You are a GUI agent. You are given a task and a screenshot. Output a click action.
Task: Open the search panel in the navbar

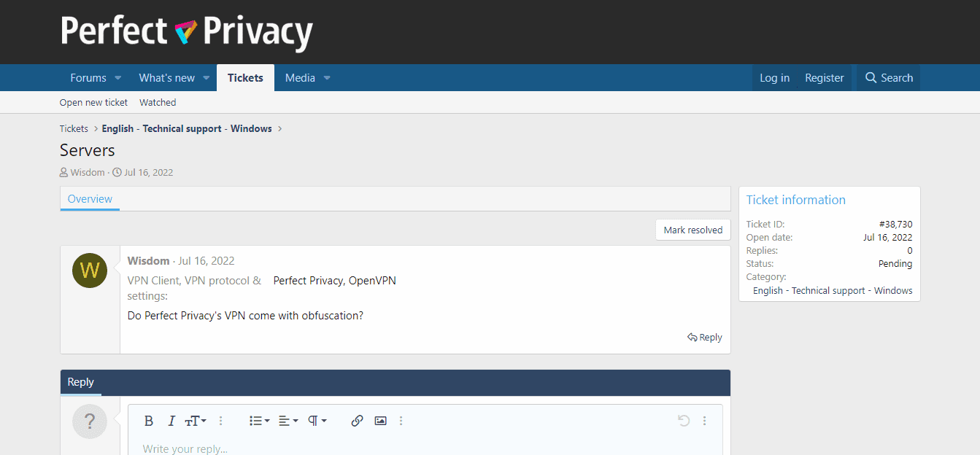(x=888, y=77)
